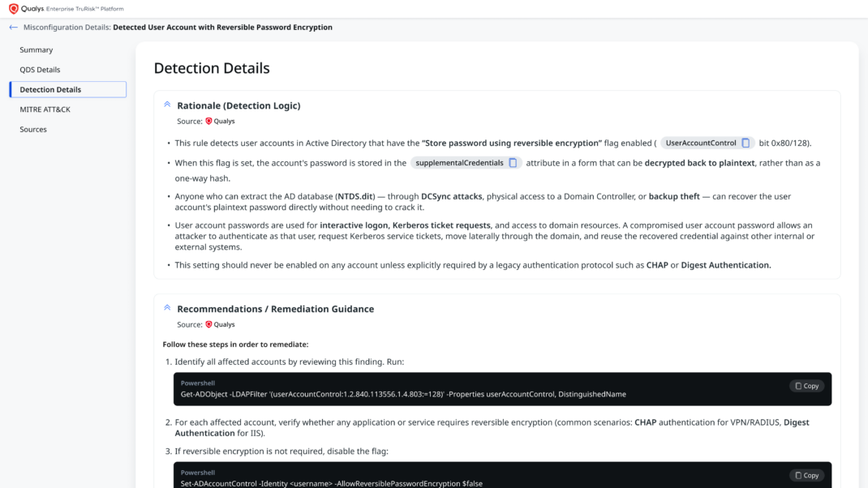The width and height of the screenshot is (868, 488).
Task: Click step 3 'If reversible encryption is not required'
Action: tap(281, 451)
